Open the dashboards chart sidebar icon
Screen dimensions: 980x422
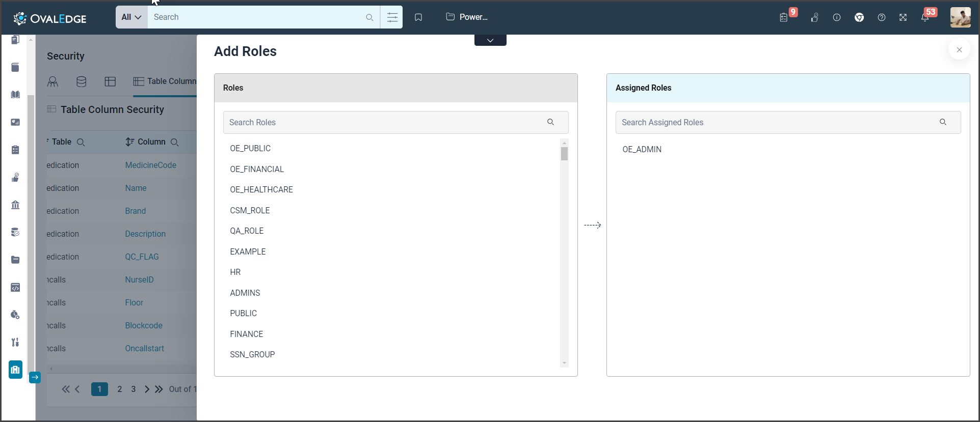pos(15,122)
